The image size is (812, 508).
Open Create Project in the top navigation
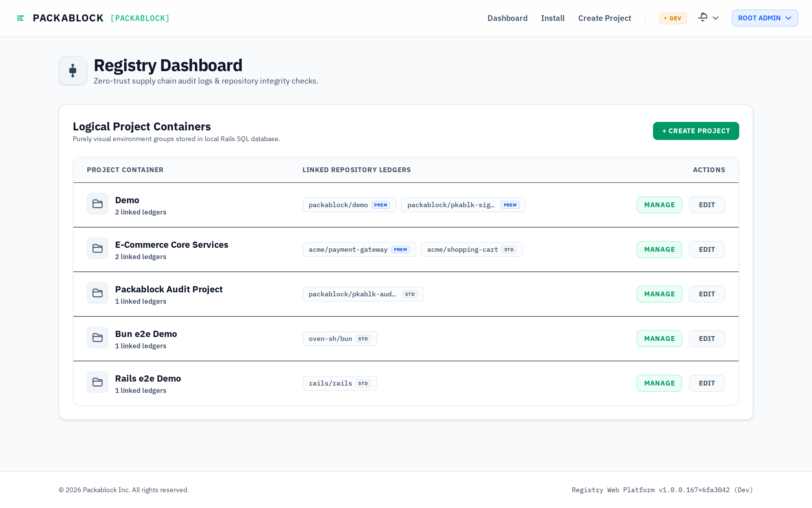coord(604,18)
